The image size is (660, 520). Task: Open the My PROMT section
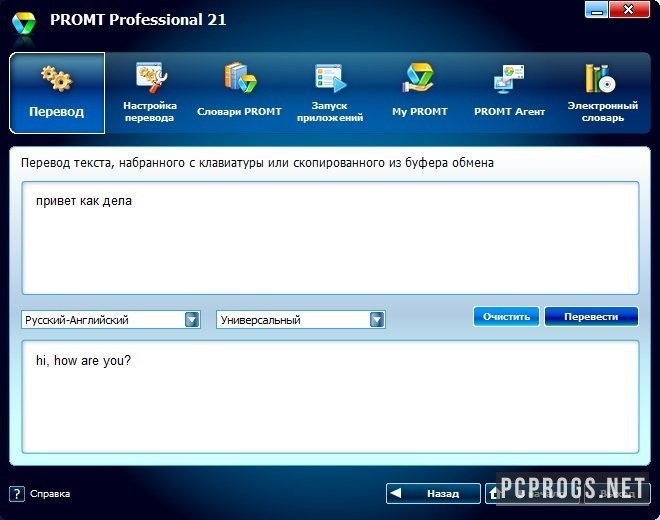(419, 93)
